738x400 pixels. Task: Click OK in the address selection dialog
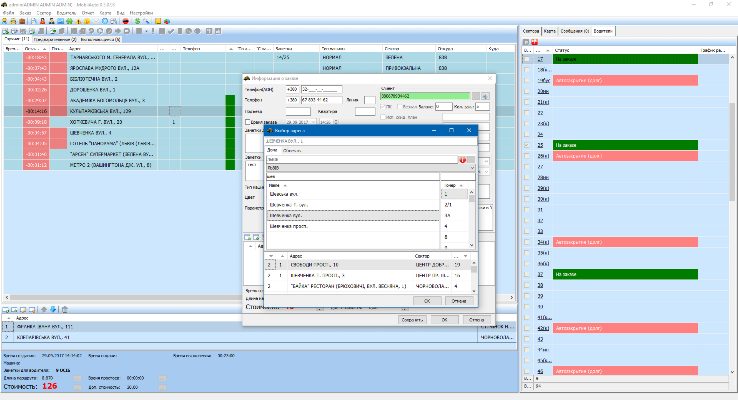427,299
